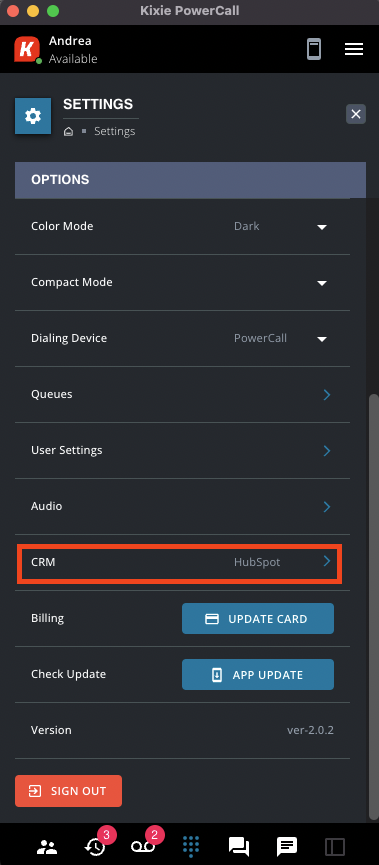Image resolution: width=379 pixels, height=865 pixels.
Task: Open the dialpad icon
Action: tap(191, 846)
